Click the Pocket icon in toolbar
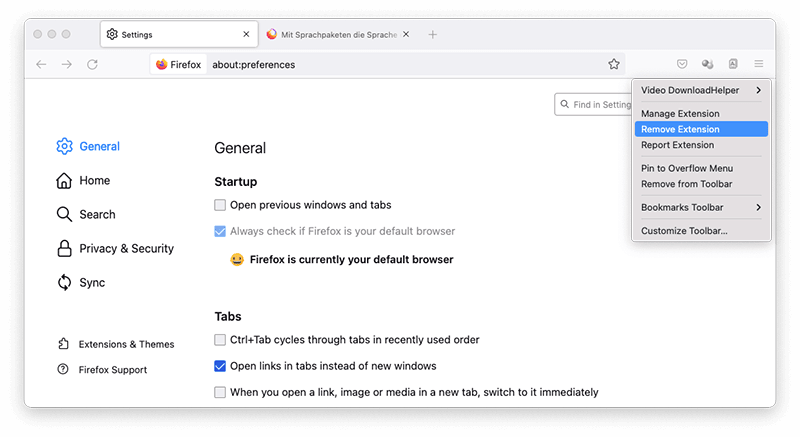Viewport: 800px width, 437px height. click(682, 64)
